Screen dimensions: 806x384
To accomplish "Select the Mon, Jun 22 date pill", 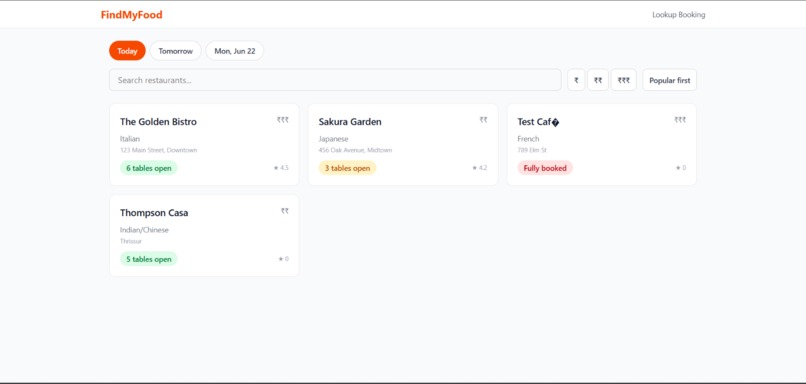I will [234, 51].
